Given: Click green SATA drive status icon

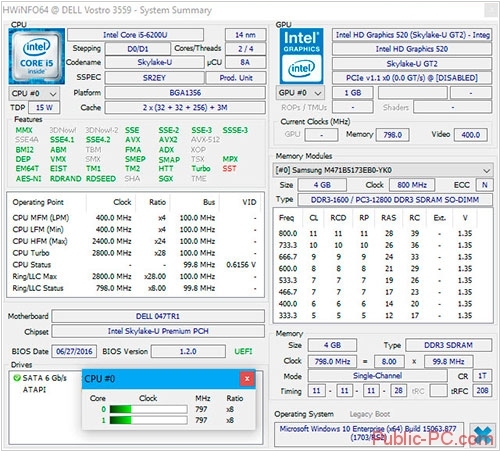Looking at the screenshot, I should pos(17,378).
